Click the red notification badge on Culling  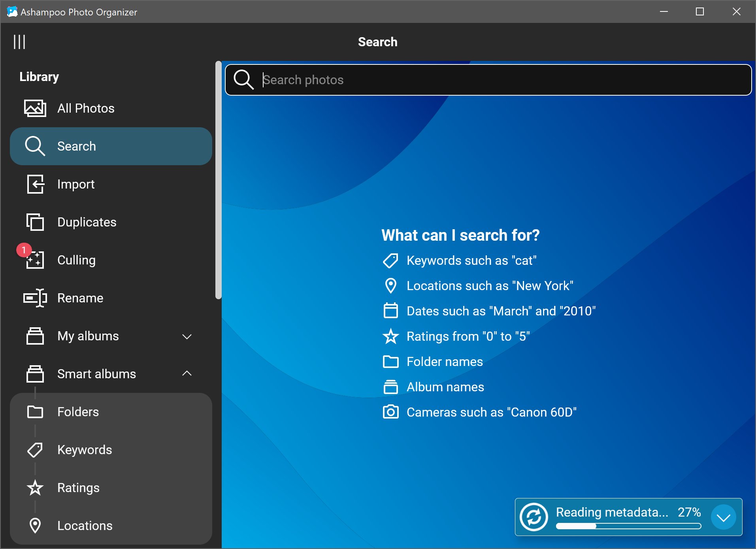[x=24, y=250]
